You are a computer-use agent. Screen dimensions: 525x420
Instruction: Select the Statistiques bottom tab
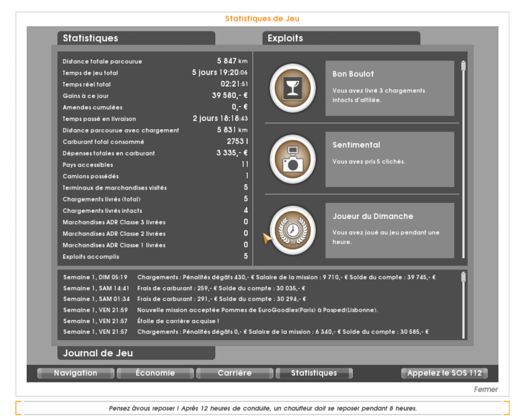pos(314,373)
